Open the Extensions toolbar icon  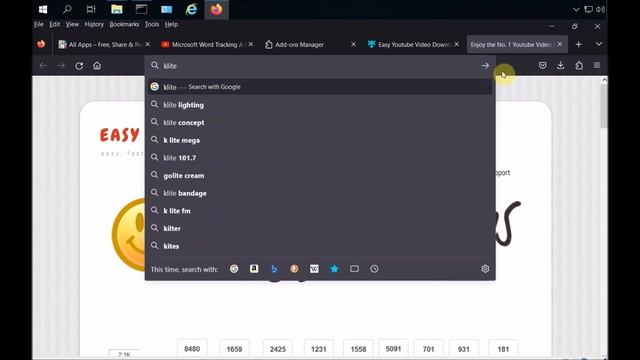click(579, 65)
